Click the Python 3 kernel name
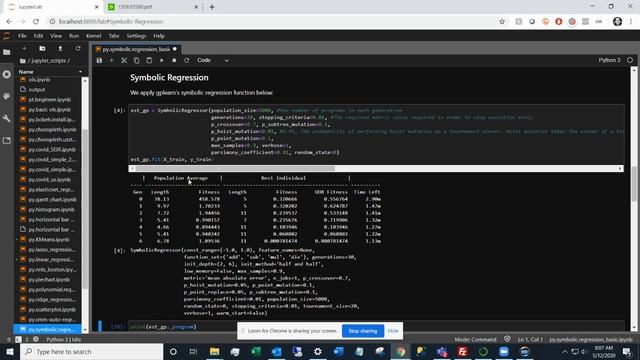This screenshot has height=360, width=640. [609, 60]
